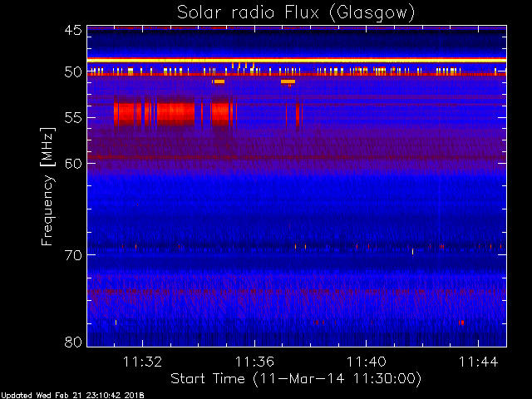Click the 60 frequency tick label
Viewport: 532px width, 399px height.
tap(73, 164)
